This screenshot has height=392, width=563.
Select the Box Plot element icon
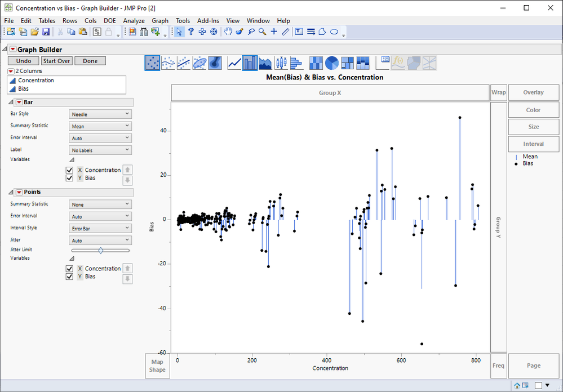[x=280, y=63]
